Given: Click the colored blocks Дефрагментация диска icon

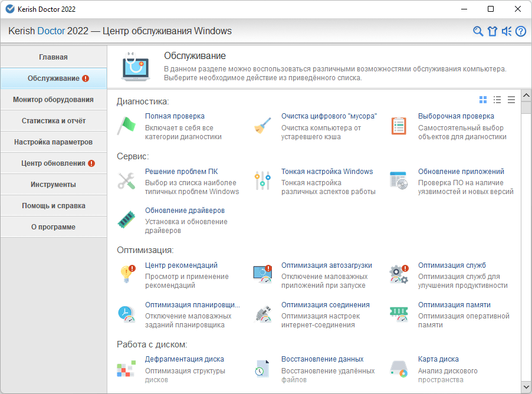Looking at the screenshot, I should pyautogui.click(x=126, y=368).
